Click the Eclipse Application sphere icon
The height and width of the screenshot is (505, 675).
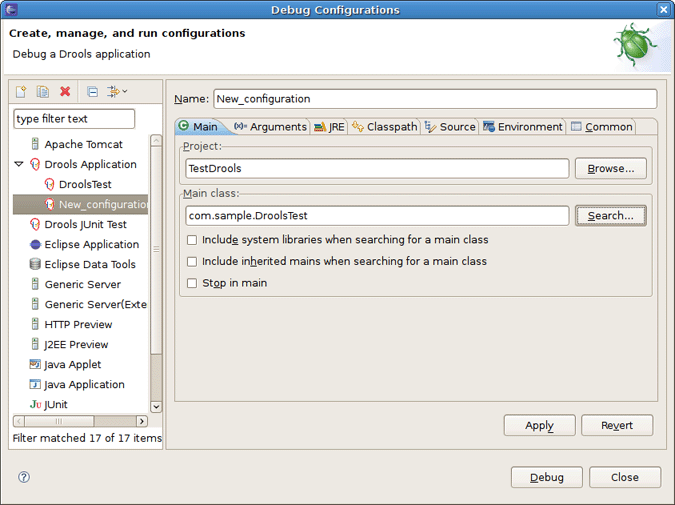(35, 244)
